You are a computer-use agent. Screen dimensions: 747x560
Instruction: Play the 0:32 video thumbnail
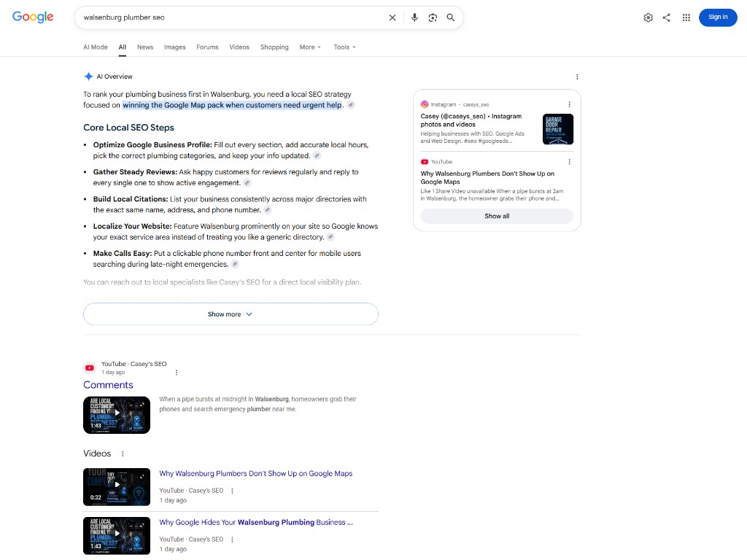[x=117, y=486]
